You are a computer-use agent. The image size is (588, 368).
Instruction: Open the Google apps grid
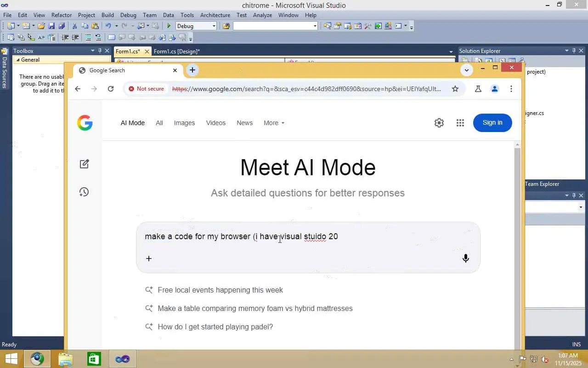click(460, 123)
